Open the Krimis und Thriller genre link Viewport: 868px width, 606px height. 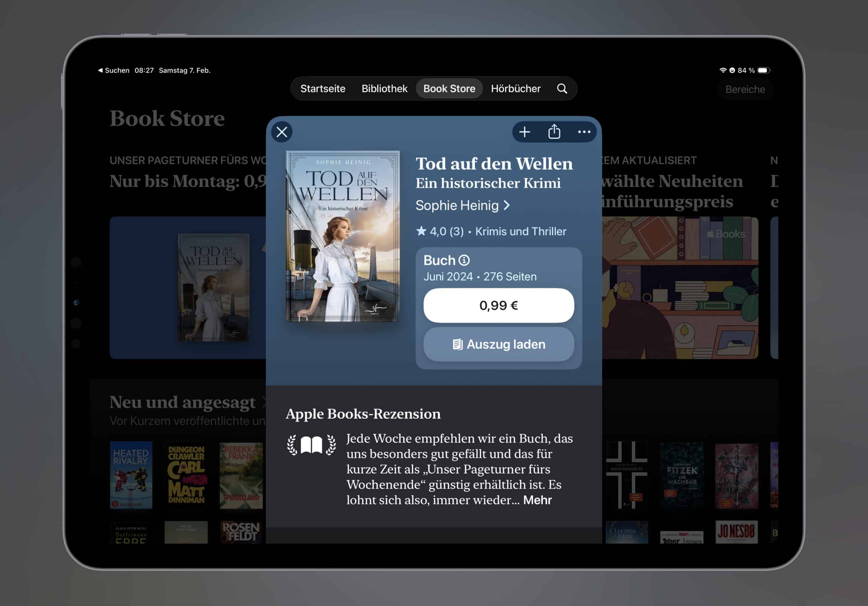pos(520,231)
